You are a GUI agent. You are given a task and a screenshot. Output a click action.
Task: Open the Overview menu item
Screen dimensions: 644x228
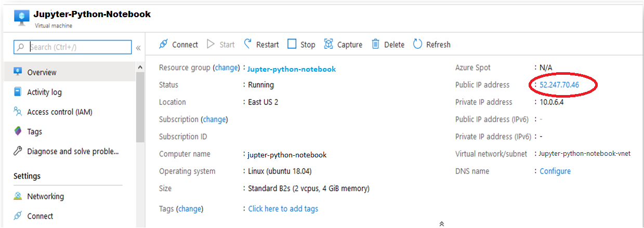pos(70,72)
